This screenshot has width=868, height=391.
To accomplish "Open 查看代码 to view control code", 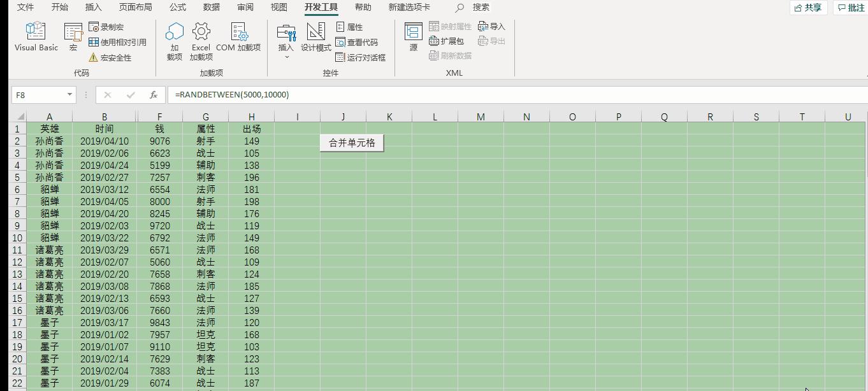I will click(x=354, y=43).
